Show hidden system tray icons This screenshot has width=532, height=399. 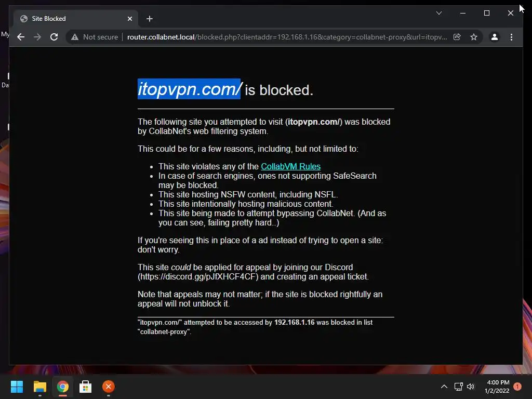click(444, 387)
